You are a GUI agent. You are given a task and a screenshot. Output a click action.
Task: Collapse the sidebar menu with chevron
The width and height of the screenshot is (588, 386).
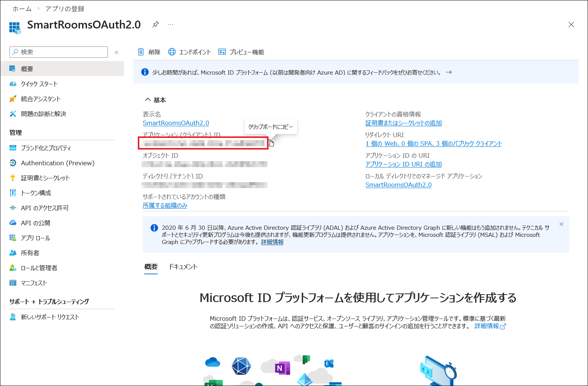pos(116,52)
